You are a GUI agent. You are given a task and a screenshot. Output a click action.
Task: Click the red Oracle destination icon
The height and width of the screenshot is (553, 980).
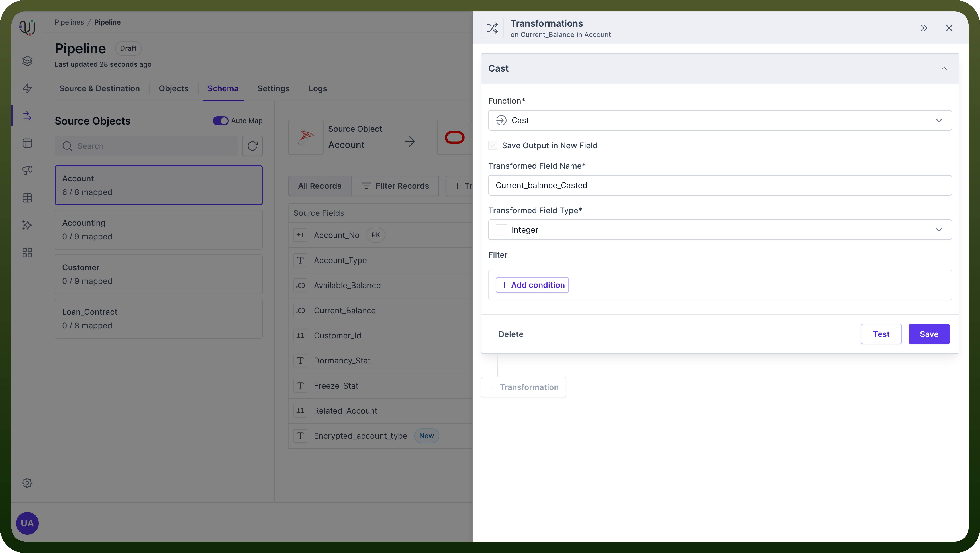click(x=455, y=137)
